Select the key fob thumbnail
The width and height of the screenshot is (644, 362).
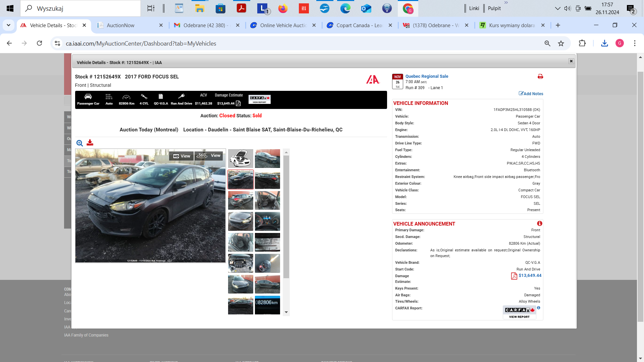point(267,263)
